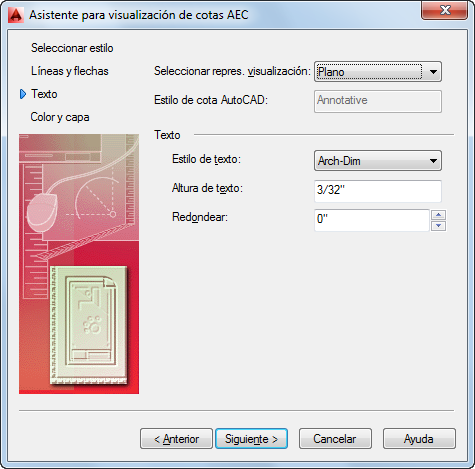
Task: Click the < Anterior button
Action: pyautogui.click(x=176, y=439)
